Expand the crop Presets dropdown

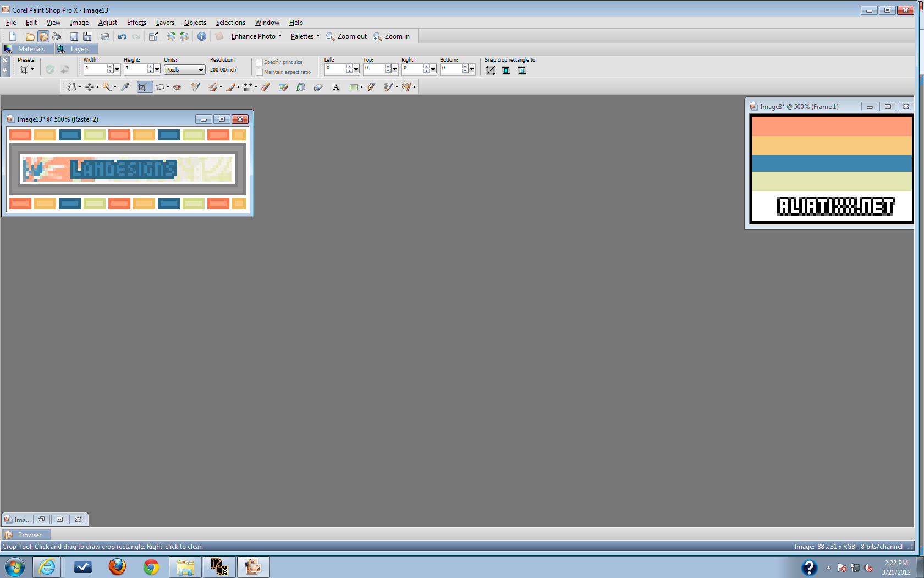32,69
